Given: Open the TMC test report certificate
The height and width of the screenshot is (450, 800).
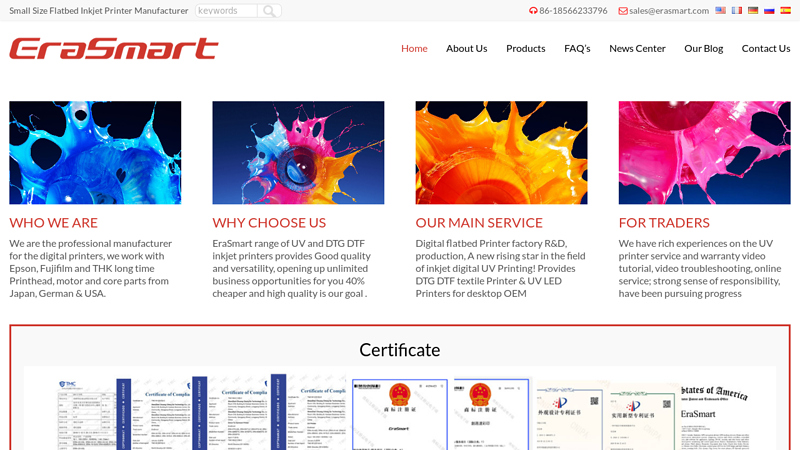Looking at the screenshot, I should point(86,414).
